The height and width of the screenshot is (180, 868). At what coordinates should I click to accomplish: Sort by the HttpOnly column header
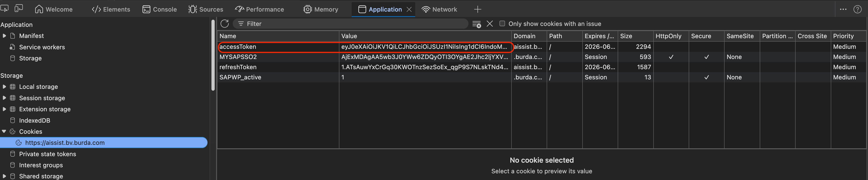coord(671,36)
